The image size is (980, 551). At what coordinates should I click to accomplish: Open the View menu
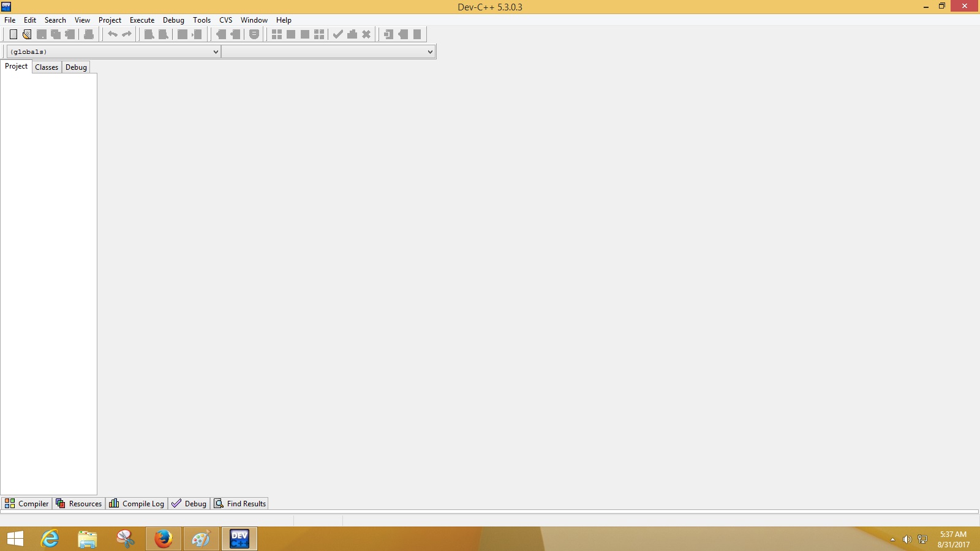point(82,20)
